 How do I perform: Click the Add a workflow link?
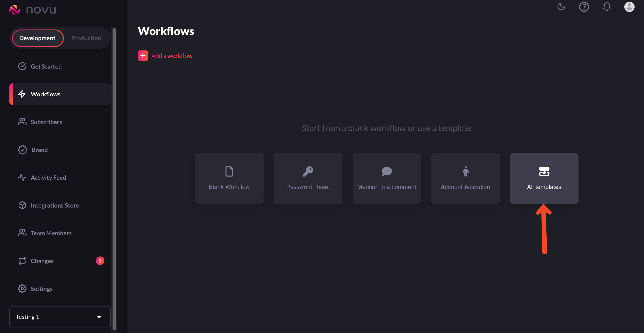click(172, 56)
